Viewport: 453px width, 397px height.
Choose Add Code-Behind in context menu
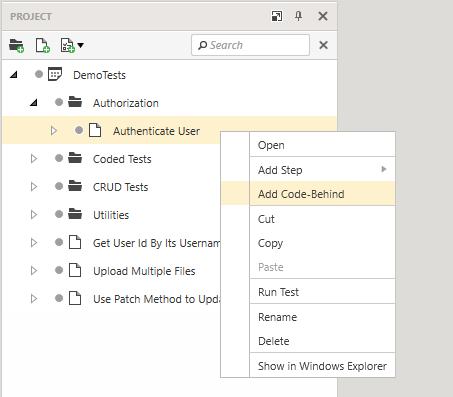[x=308, y=194]
